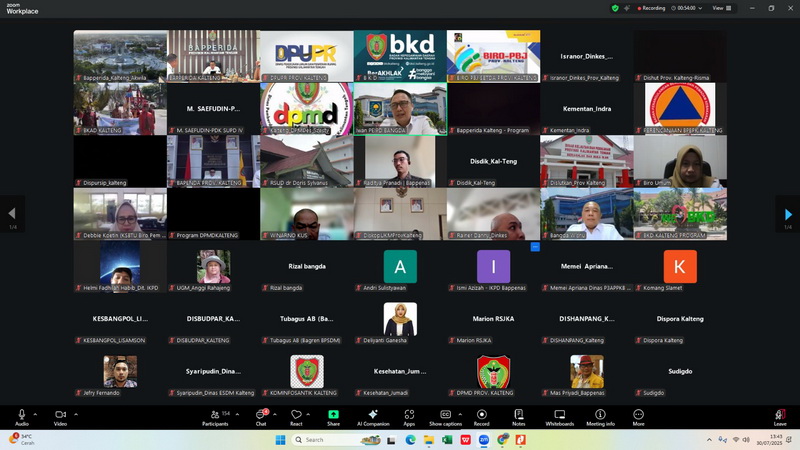
Task: Open the Chat panel
Action: click(261, 417)
